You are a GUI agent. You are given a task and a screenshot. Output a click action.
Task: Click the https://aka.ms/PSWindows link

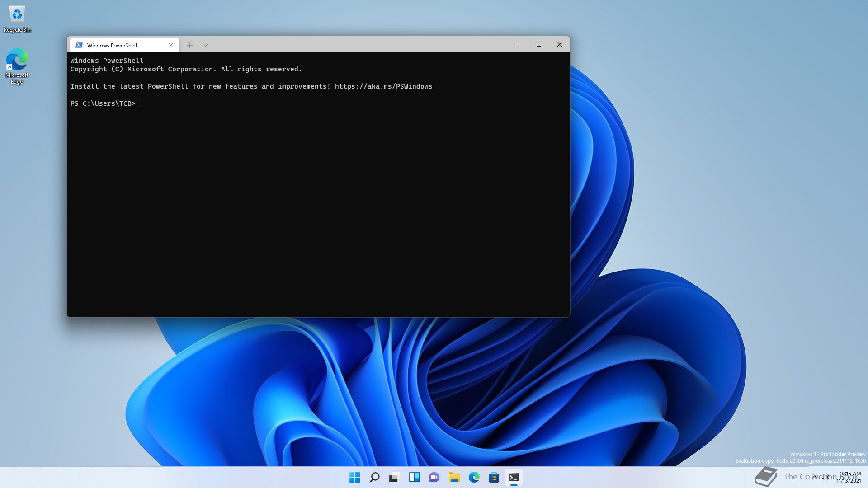coord(383,86)
